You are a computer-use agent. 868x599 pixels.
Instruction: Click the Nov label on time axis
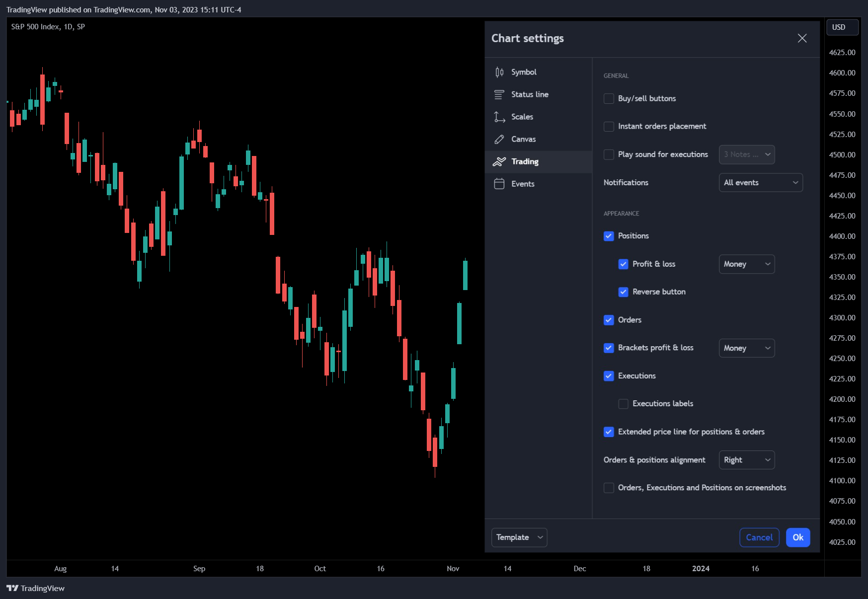[453, 569]
